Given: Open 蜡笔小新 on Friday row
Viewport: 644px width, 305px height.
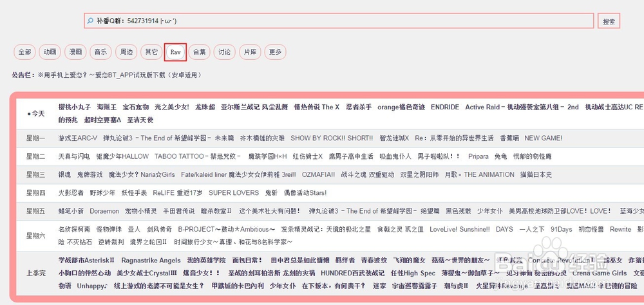Looking at the screenshot, I should [71, 211].
